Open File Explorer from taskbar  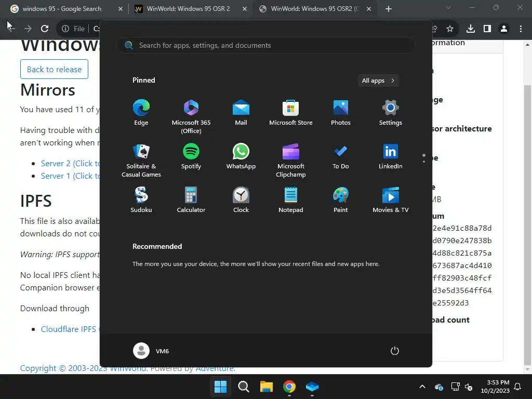pos(267,387)
